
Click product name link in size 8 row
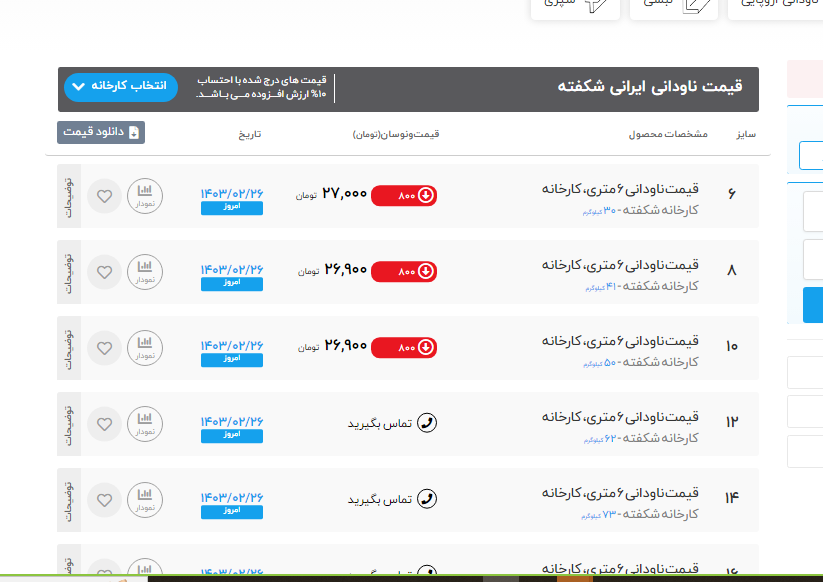coord(620,265)
